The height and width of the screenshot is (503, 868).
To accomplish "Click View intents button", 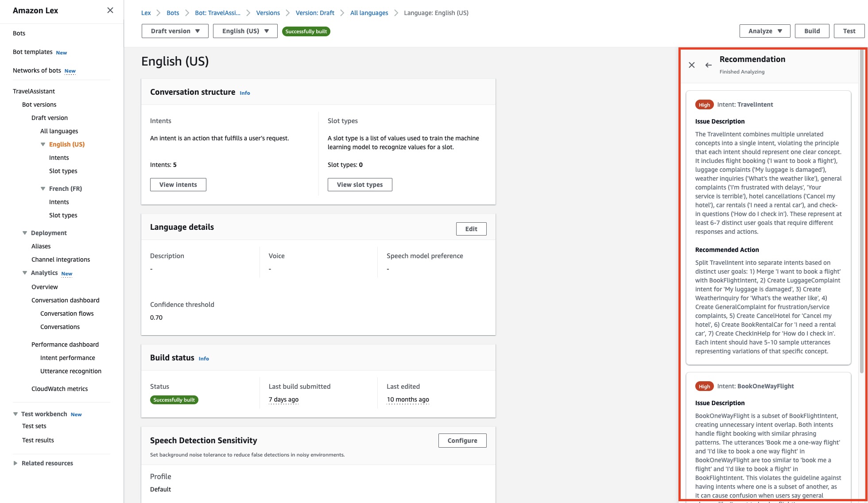I will tap(178, 185).
